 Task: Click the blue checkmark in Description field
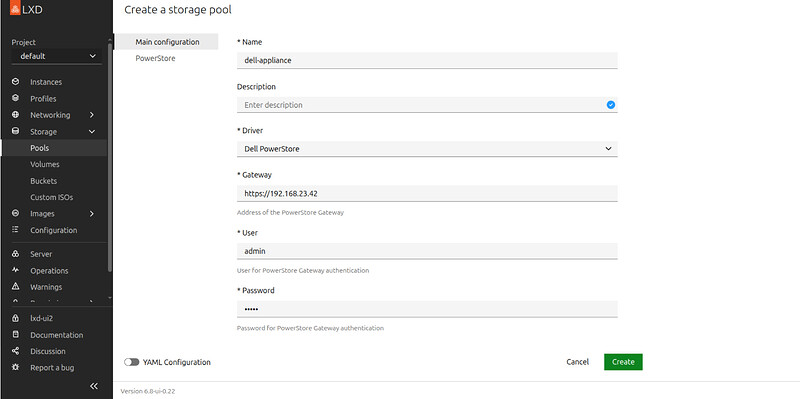click(611, 105)
